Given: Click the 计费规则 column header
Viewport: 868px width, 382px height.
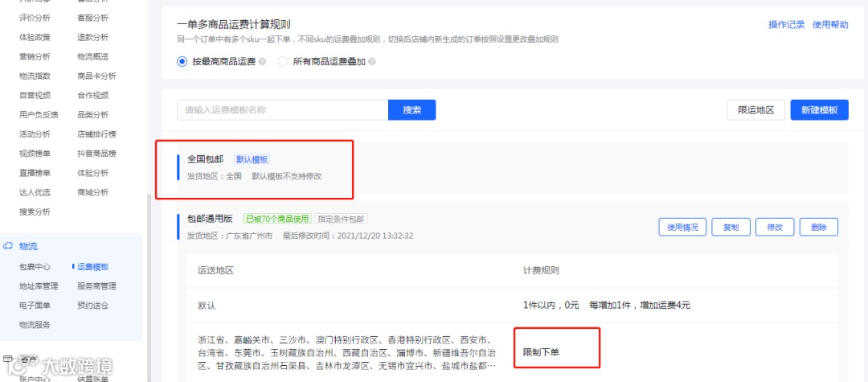Looking at the screenshot, I should [x=541, y=271].
